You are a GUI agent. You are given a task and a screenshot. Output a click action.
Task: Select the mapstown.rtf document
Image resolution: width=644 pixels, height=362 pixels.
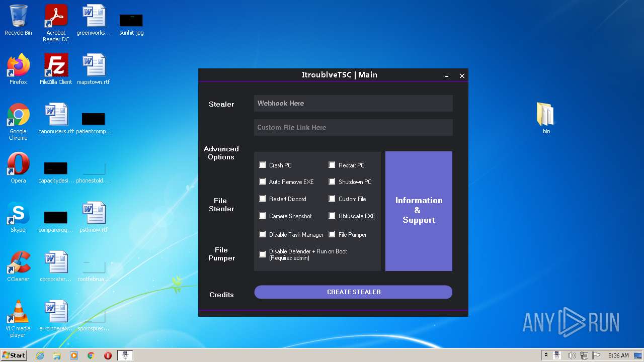[94, 69]
